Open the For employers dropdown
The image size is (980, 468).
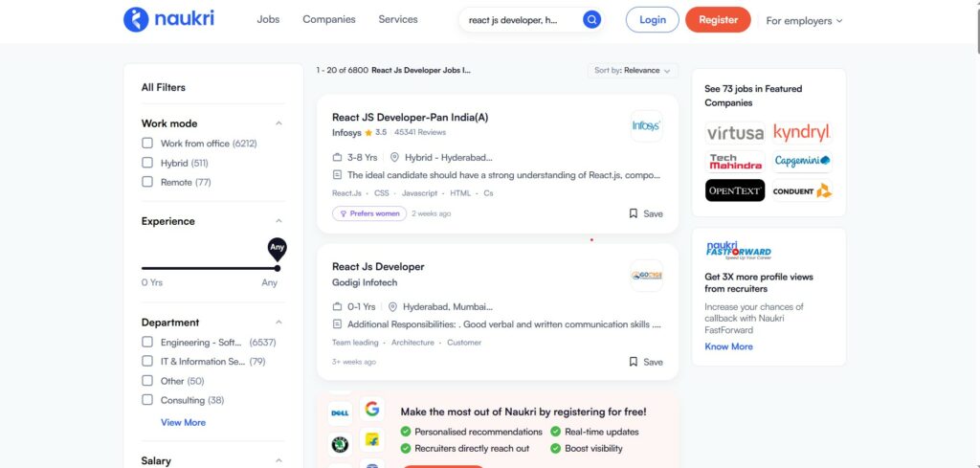(x=804, y=21)
